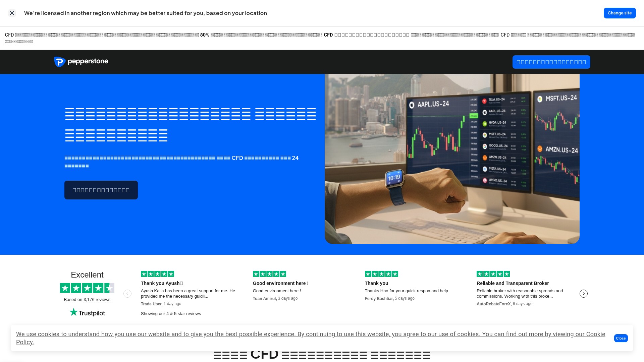Show next Trustpilot reviews with right arrow
The height and width of the screenshot is (362, 644).
pos(583,294)
